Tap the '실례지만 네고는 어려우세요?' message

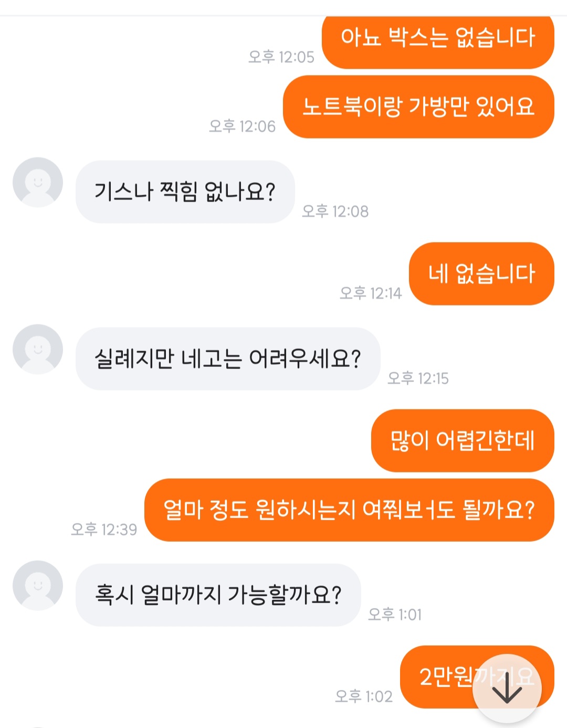click(227, 358)
